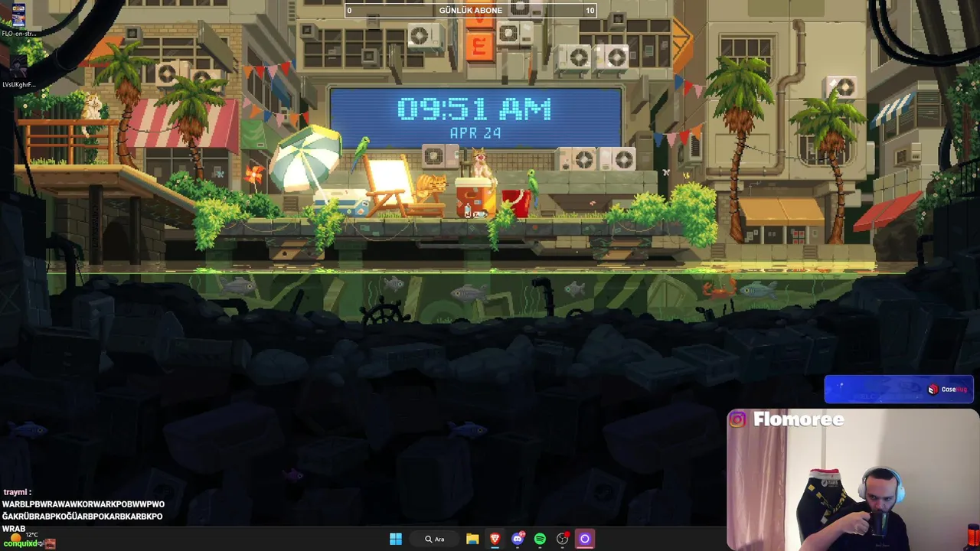The width and height of the screenshot is (980, 551).
Task: Click the Flomoree username text
Action: pos(799,419)
